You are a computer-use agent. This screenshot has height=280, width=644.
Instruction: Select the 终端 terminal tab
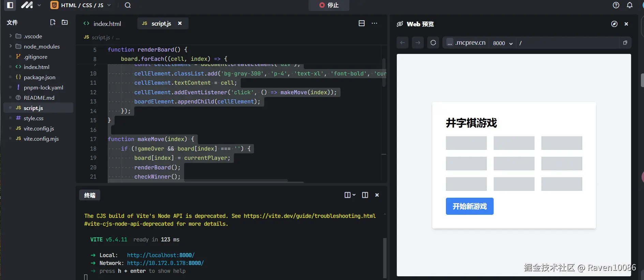(x=90, y=195)
